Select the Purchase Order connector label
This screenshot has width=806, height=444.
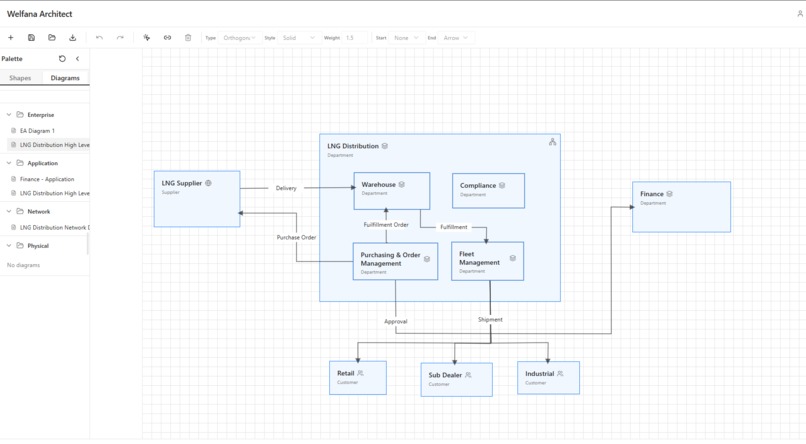point(296,237)
